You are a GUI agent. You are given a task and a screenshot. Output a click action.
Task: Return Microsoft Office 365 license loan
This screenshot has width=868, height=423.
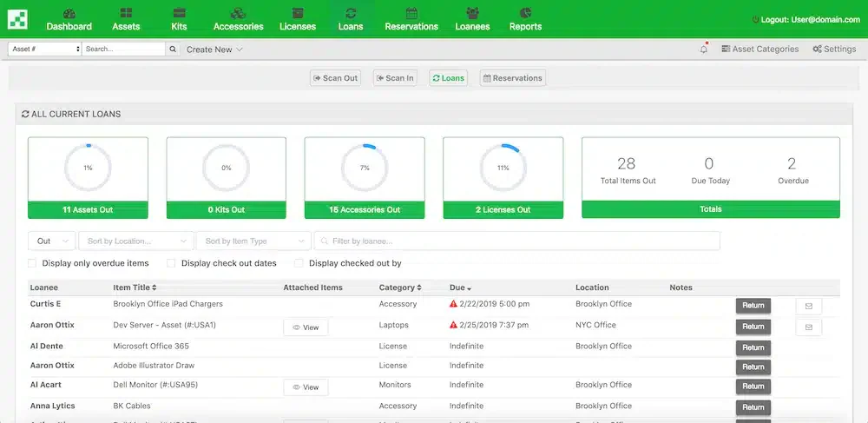click(x=753, y=347)
